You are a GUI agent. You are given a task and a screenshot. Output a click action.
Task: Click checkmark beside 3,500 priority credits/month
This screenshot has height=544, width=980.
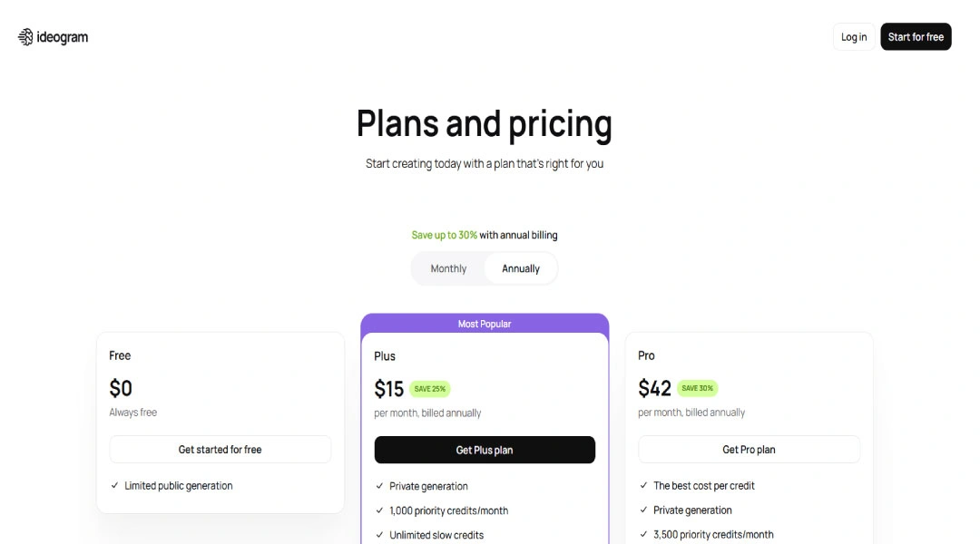(x=643, y=534)
